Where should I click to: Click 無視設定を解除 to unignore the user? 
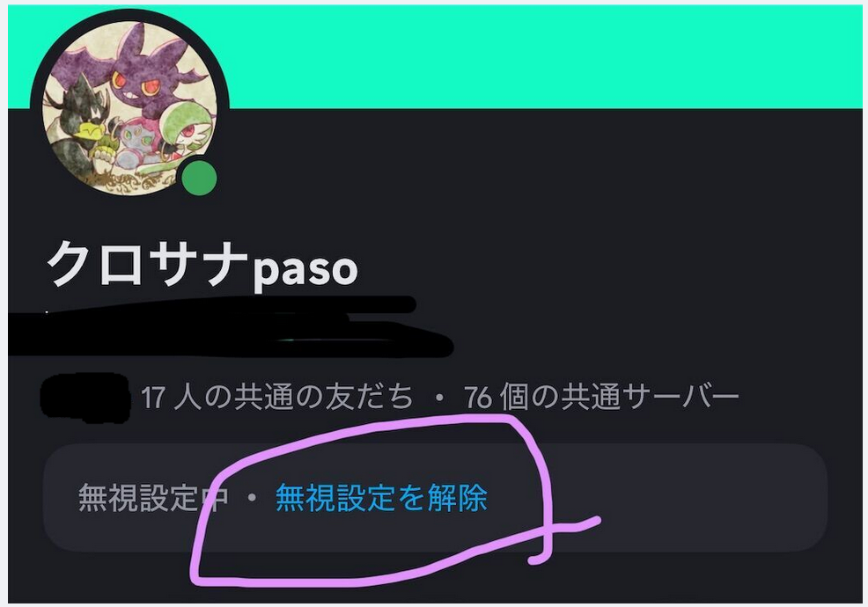(x=381, y=498)
